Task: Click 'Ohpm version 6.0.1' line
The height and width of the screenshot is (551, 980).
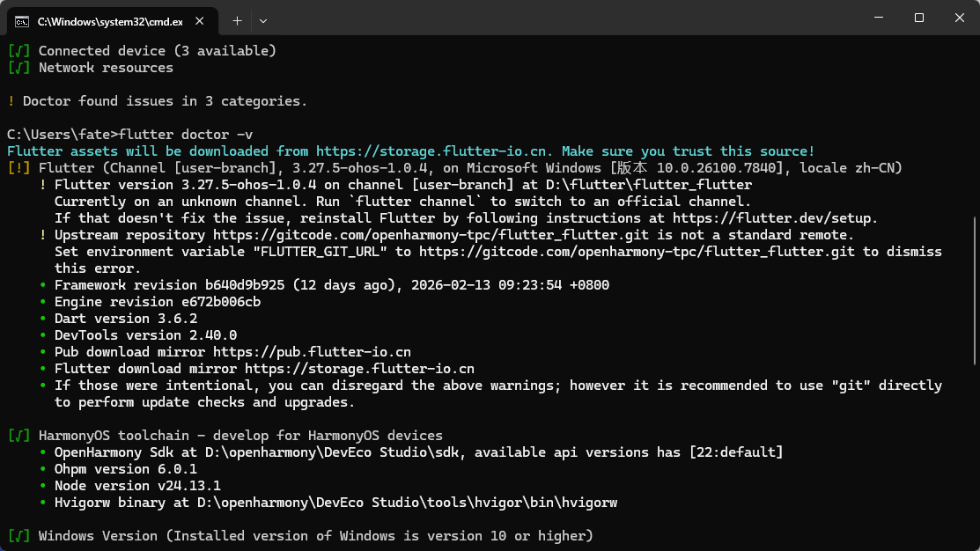Action: tap(126, 469)
